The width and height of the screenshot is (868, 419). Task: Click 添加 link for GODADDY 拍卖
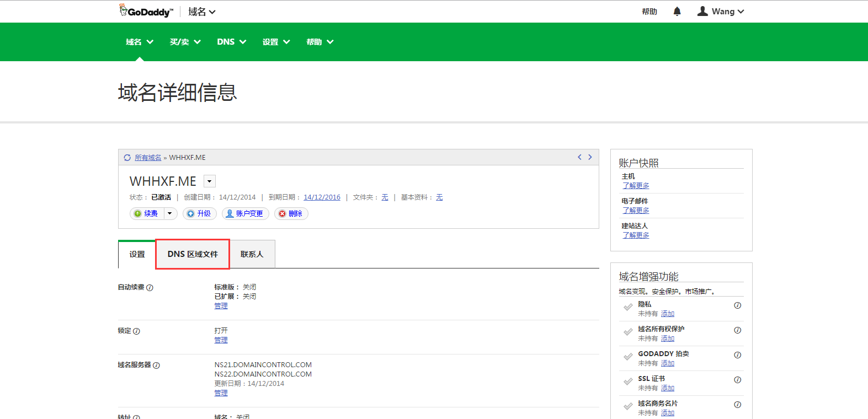pos(668,363)
